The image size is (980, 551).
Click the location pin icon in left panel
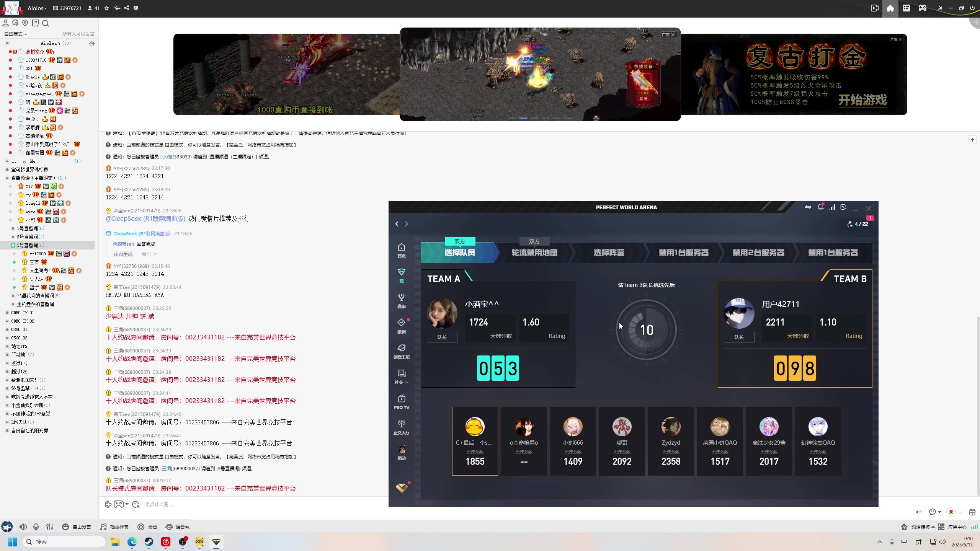[x=25, y=23]
